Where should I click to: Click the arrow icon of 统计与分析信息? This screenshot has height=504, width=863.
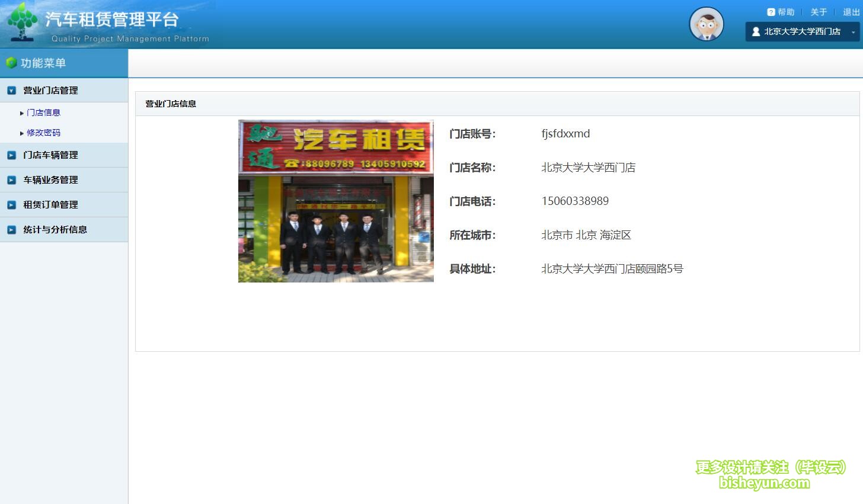(x=12, y=229)
